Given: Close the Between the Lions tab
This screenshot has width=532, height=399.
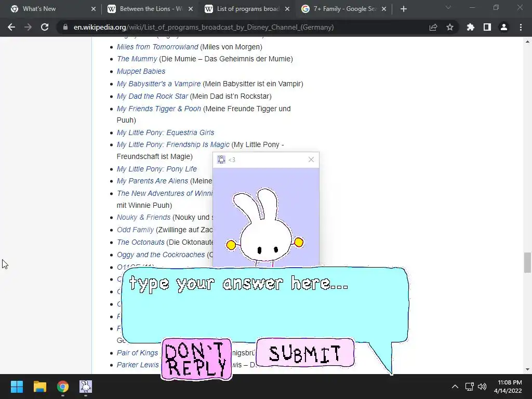Looking at the screenshot, I should [191, 9].
